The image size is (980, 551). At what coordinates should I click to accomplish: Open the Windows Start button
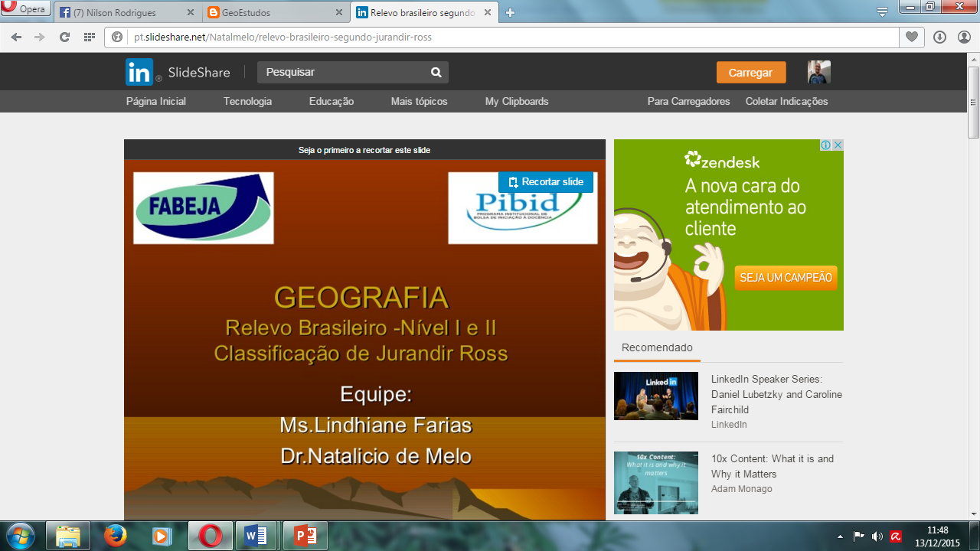click(x=19, y=536)
